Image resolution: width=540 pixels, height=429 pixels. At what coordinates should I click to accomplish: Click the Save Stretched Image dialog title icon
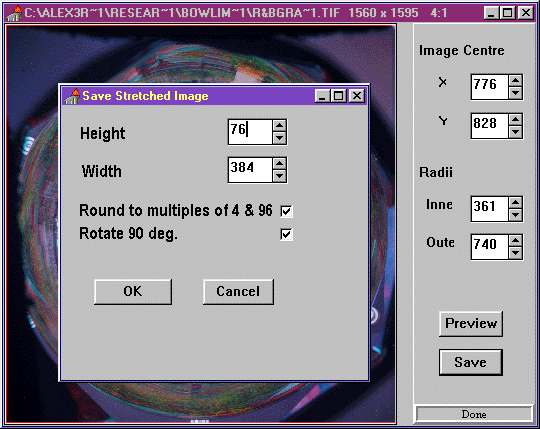[x=72, y=96]
